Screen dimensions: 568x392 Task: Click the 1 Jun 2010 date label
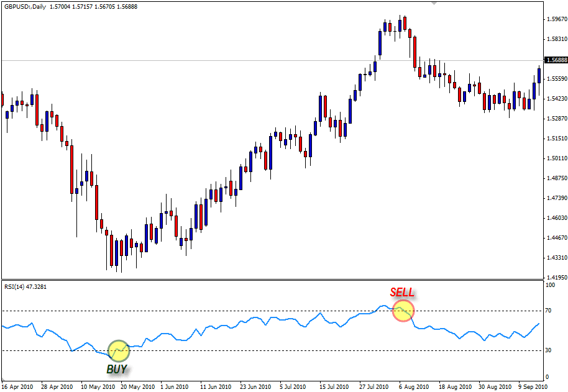coord(174,386)
